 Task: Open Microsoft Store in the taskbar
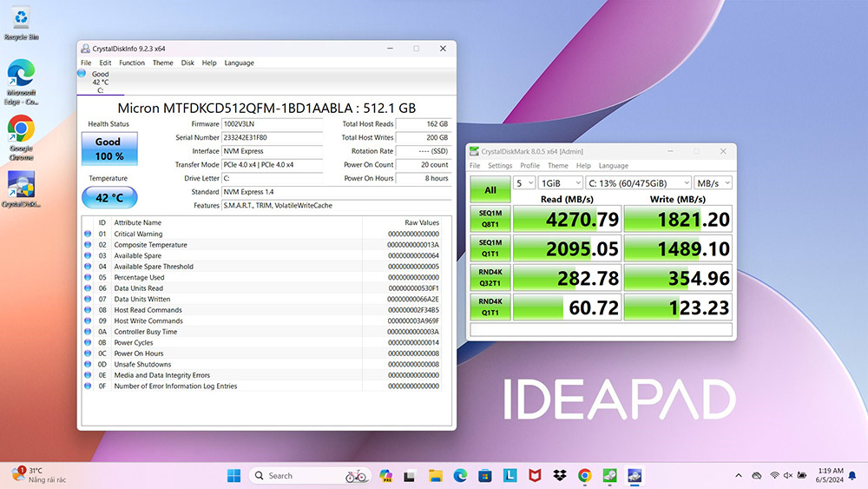click(485, 476)
